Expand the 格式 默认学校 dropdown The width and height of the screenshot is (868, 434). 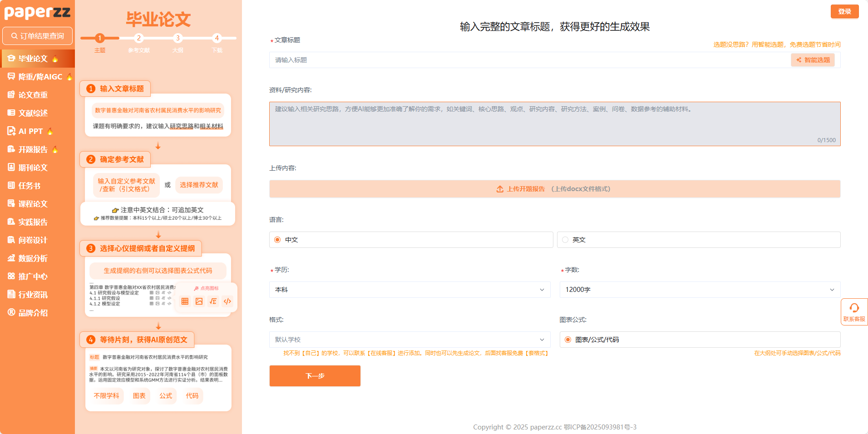[409, 340]
